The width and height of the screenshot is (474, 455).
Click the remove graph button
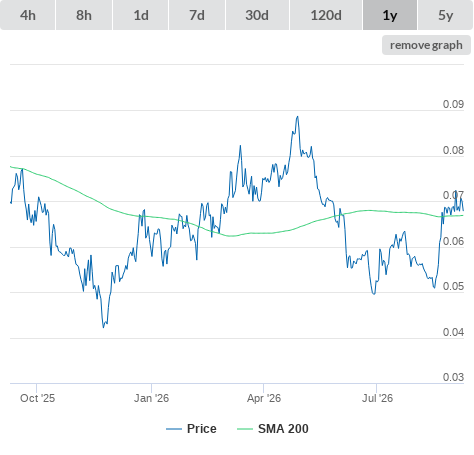(x=426, y=45)
